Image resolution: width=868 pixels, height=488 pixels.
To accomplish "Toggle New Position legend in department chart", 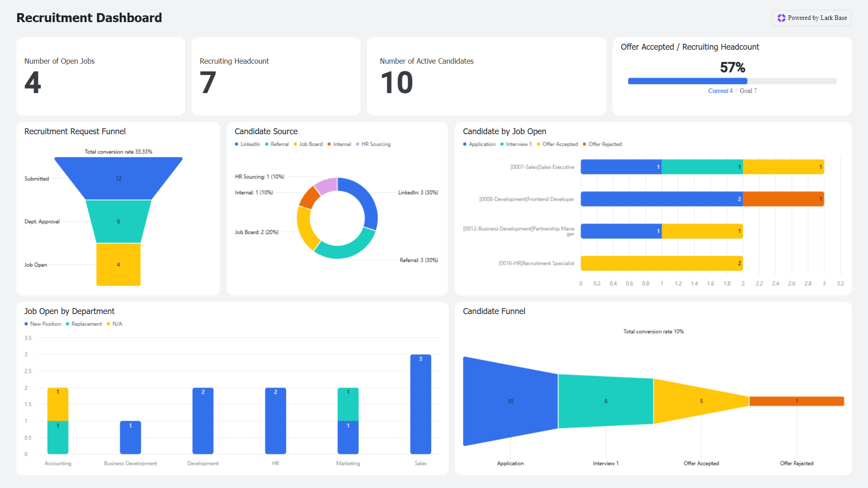I will point(45,324).
